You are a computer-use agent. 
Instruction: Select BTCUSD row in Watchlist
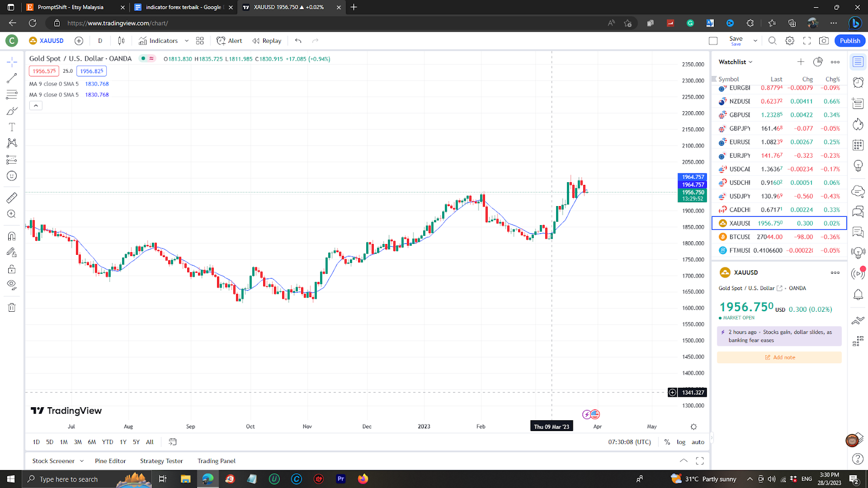[x=779, y=237]
